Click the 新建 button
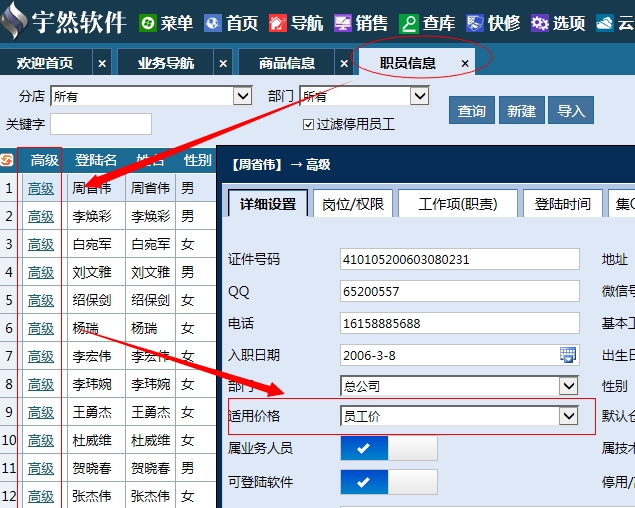The height and width of the screenshot is (508, 635). coord(522,110)
